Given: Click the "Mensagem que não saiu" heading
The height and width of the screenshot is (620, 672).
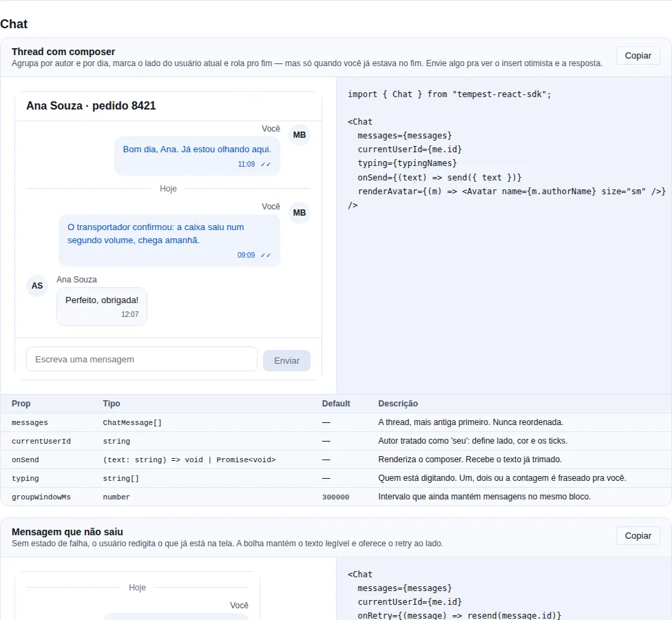Looking at the screenshot, I should point(67,532).
